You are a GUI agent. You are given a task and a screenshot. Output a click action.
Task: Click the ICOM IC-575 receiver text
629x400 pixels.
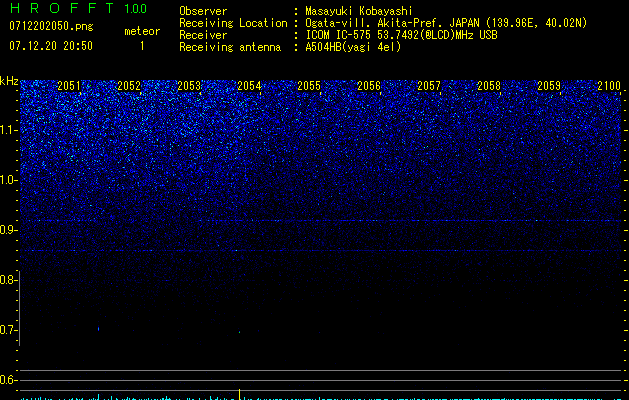[401, 35]
